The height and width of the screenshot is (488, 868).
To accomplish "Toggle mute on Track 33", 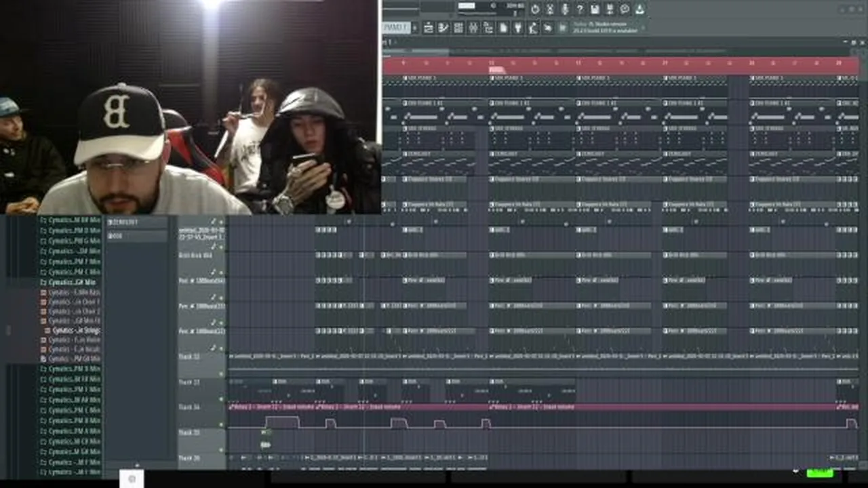I will click(221, 399).
